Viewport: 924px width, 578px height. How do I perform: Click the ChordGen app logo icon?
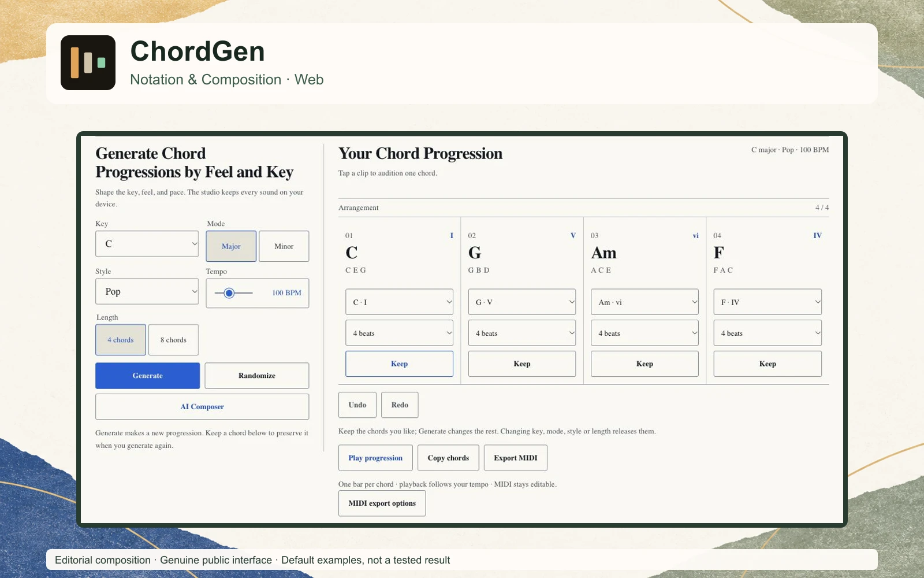88,62
